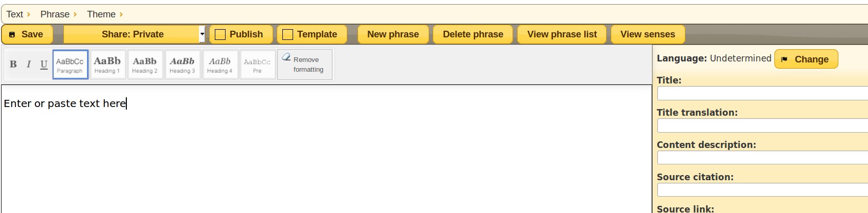
Task: Click the New phrase button
Action: point(393,34)
